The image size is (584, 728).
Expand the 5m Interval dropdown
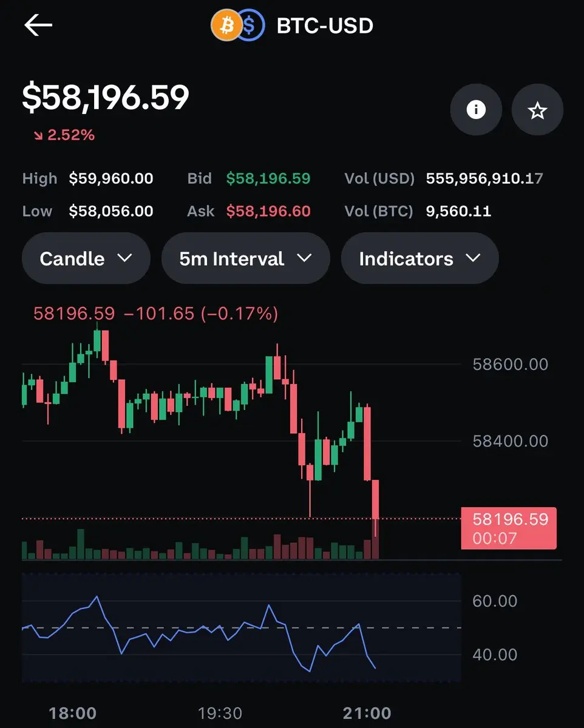click(x=245, y=258)
